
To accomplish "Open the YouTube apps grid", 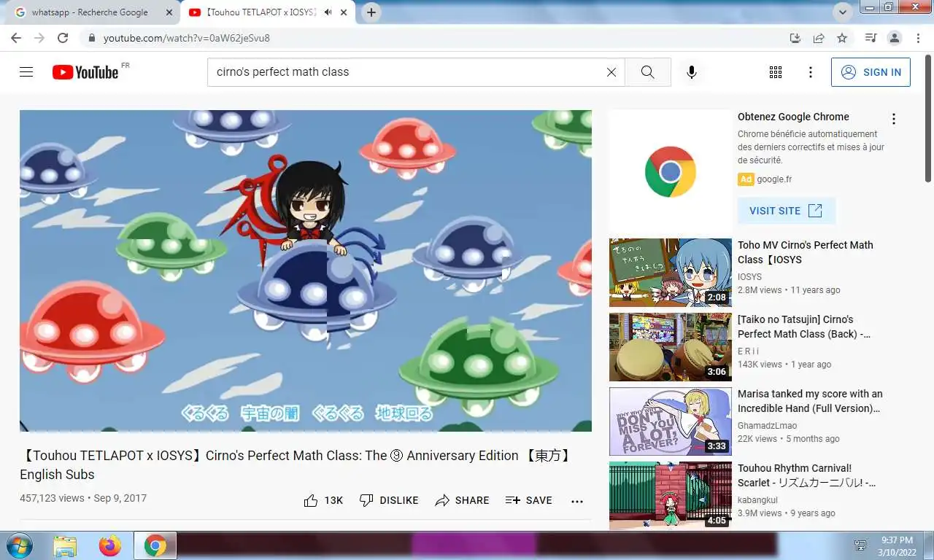I will point(776,72).
